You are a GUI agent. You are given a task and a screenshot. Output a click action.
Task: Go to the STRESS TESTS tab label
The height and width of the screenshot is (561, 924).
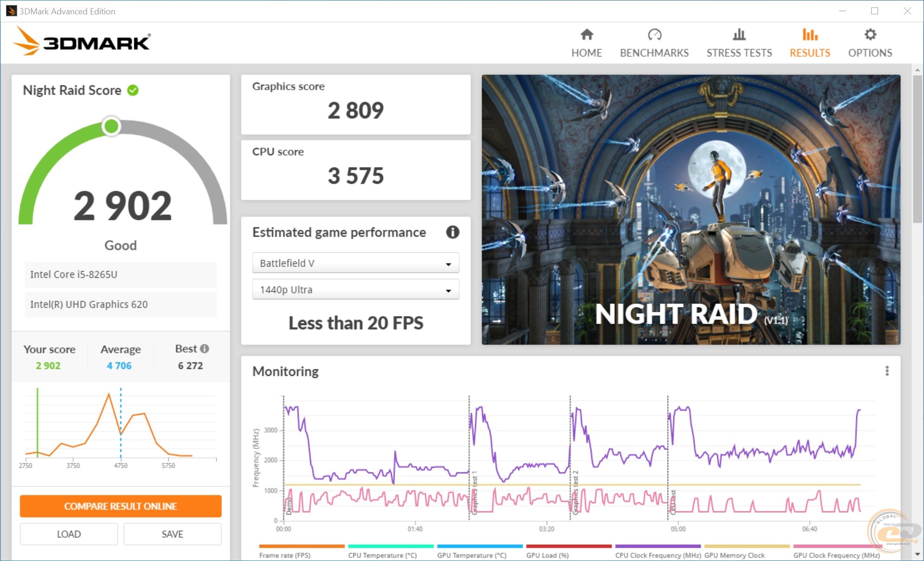pyautogui.click(x=739, y=53)
